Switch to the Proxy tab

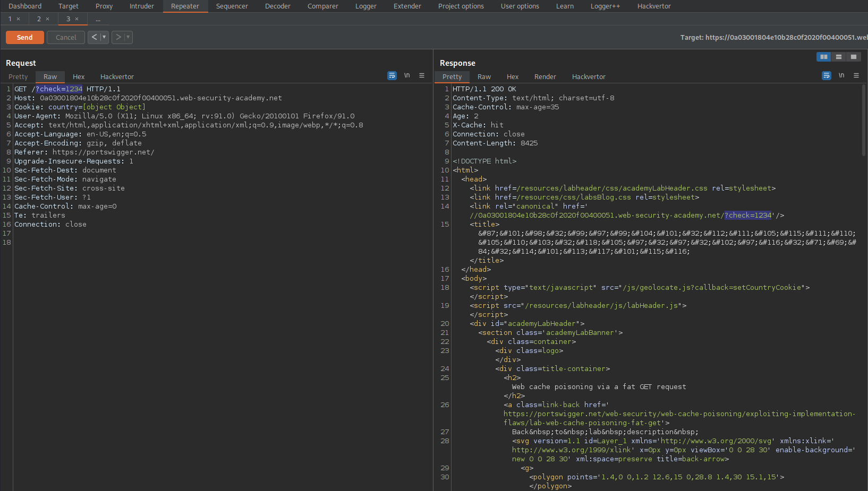tap(104, 6)
